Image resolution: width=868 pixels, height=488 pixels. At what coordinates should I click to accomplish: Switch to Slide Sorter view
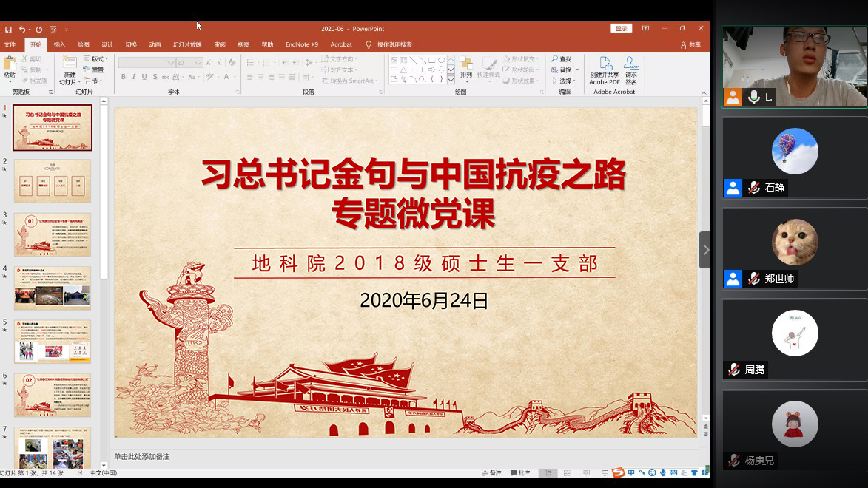coord(566,473)
